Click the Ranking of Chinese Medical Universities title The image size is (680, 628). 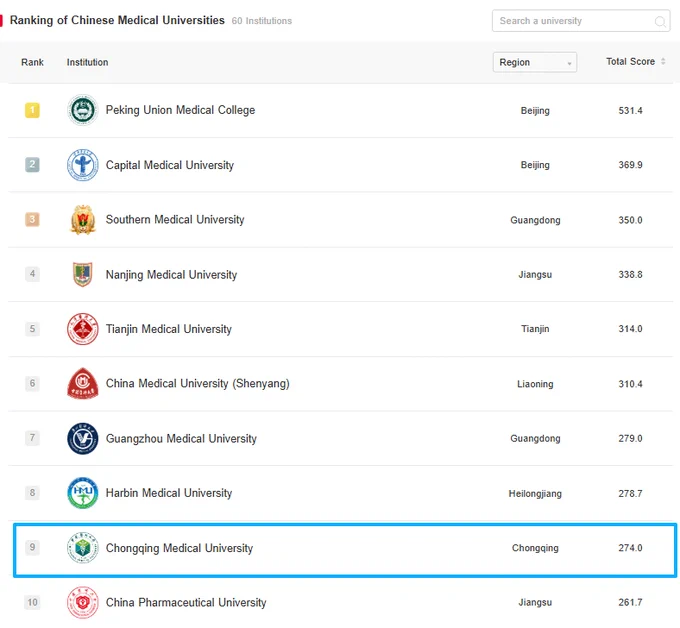(x=117, y=20)
